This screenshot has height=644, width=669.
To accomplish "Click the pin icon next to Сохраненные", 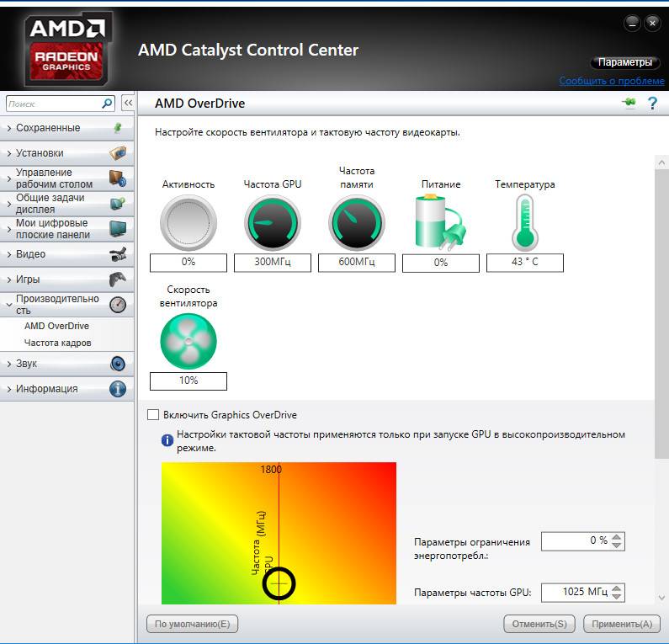I will click(x=118, y=128).
